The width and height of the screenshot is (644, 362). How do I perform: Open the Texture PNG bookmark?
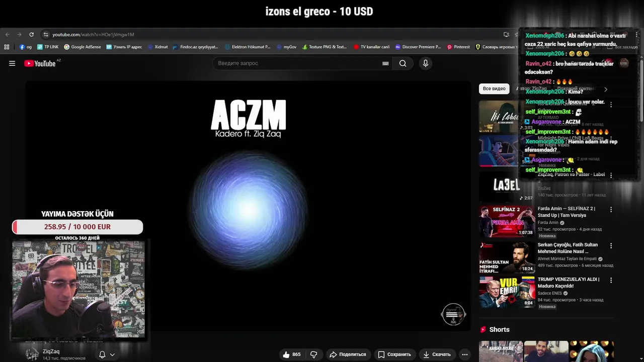325,47
